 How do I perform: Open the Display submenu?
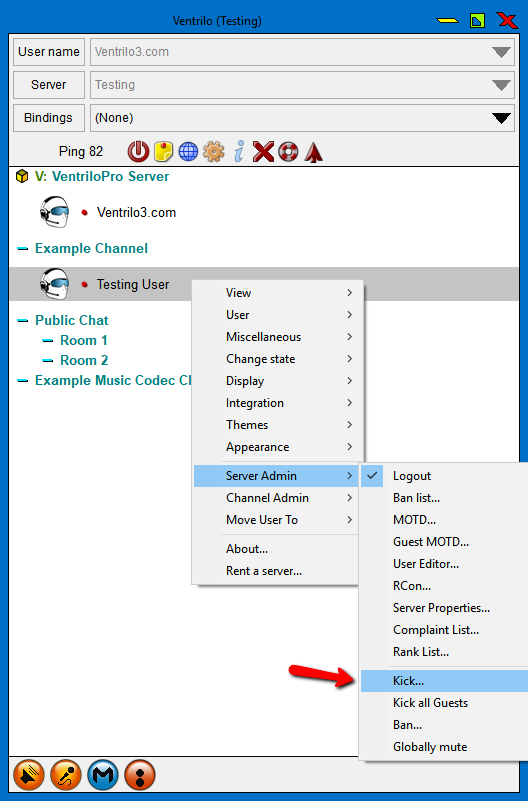277,381
